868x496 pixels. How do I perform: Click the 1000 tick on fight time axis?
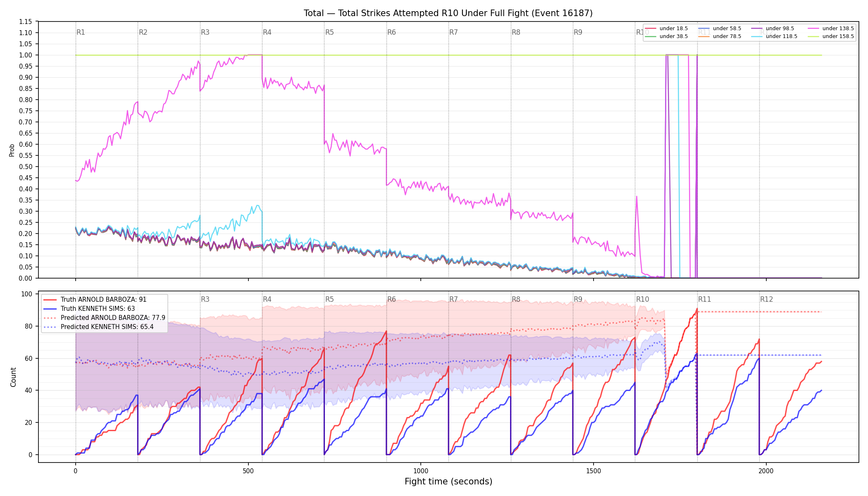coord(421,471)
